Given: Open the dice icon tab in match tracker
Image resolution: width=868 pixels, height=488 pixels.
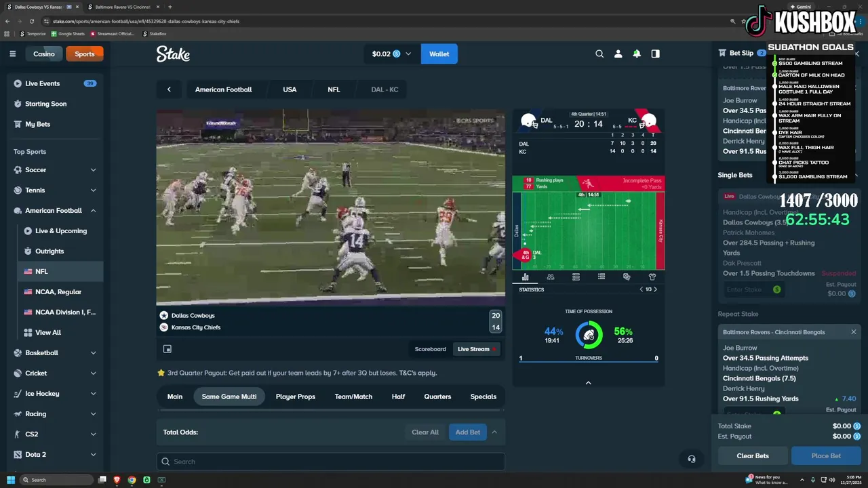Looking at the screenshot, I should (627, 277).
